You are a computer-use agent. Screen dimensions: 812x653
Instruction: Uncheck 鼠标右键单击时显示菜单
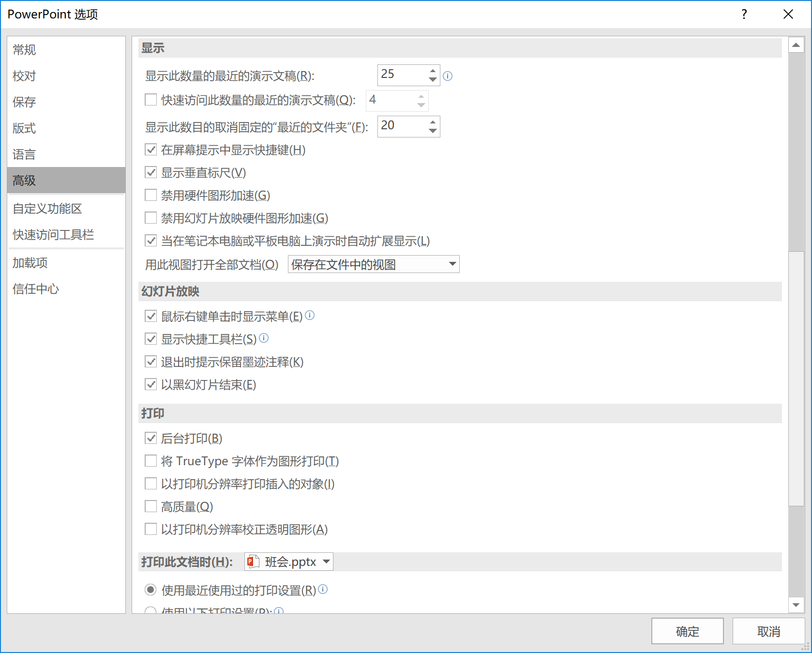151,316
